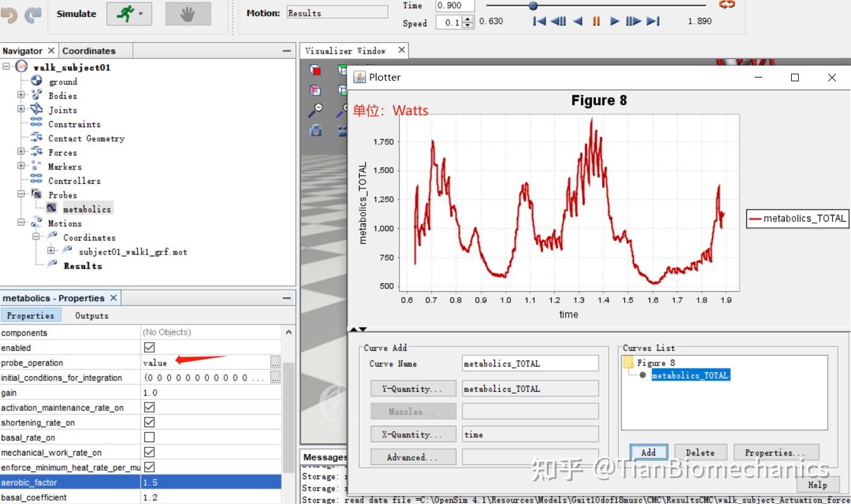The height and width of the screenshot is (504, 851).
Task: Collapse the Probes tree node
Action: 21,194
